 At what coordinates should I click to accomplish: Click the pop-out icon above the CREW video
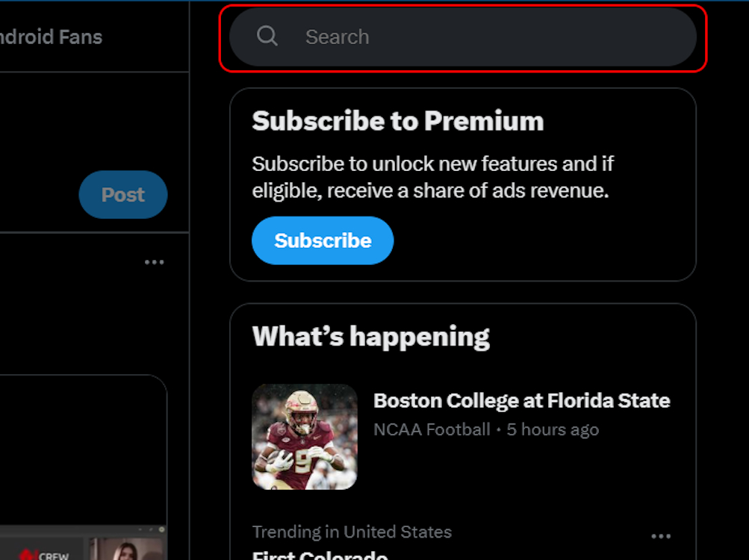(x=150, y=529)
